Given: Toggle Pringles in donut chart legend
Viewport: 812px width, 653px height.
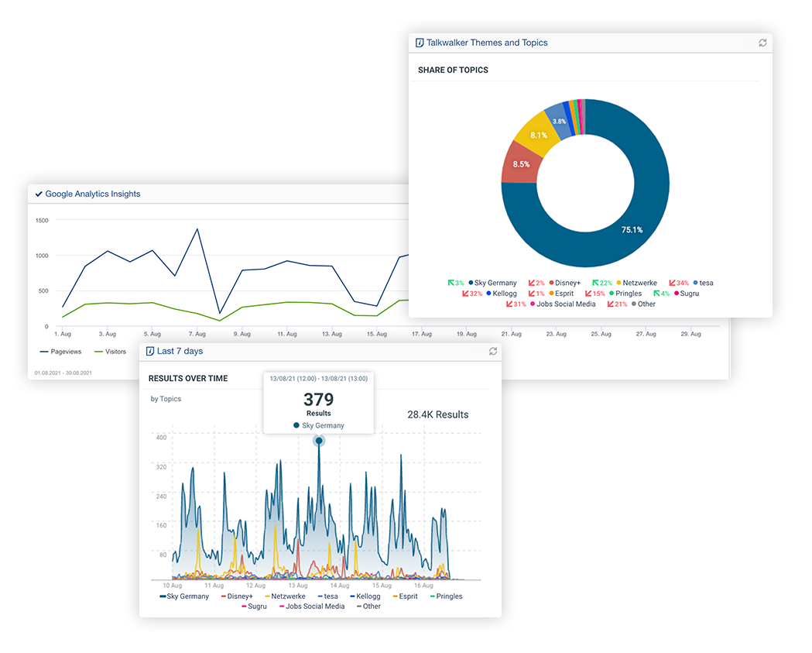Looking at the screenshot, I should click(x=625, y=294).
